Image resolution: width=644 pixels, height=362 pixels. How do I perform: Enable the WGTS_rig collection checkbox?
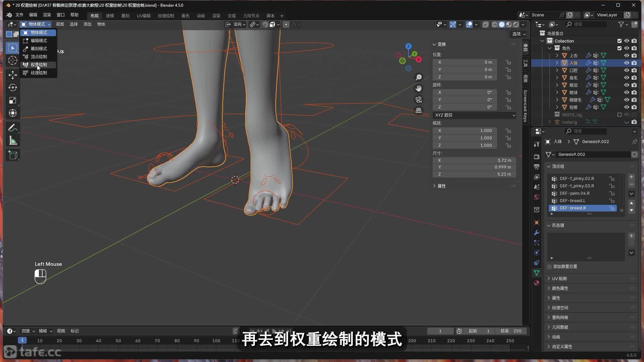pos(620,115)
